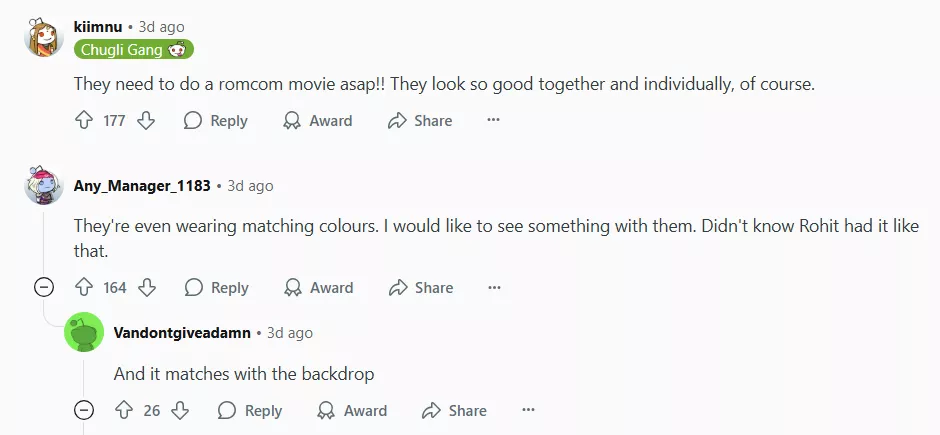Share Vandontgiveadamn's backdrop comment
Image resolution: width=940 pixels, height=435 pixels.
(454, 411)
